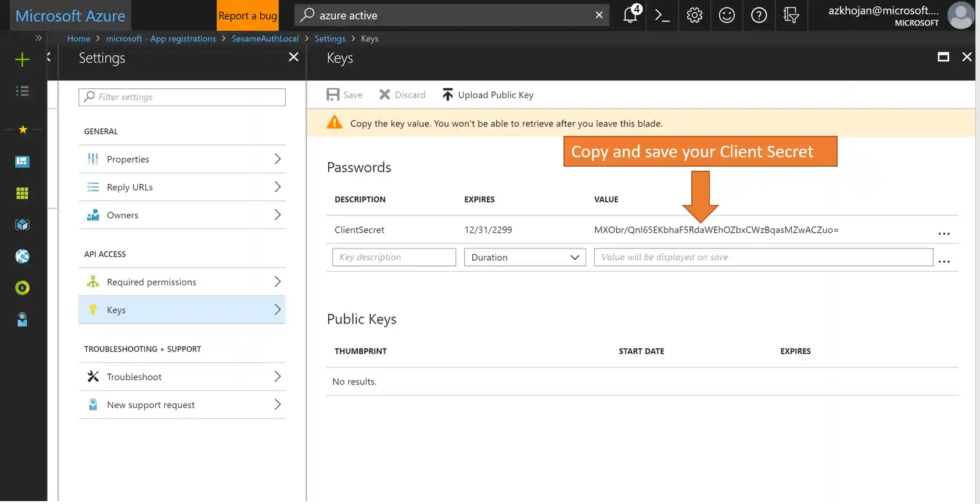Click the orange warning triangle icon
980x504 pixels.
tap(335, 122)
